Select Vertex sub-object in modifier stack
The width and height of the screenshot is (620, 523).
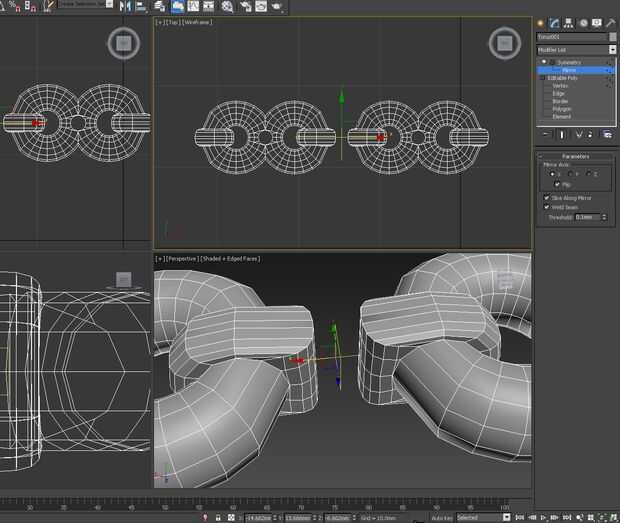click(x=561, y=85)
